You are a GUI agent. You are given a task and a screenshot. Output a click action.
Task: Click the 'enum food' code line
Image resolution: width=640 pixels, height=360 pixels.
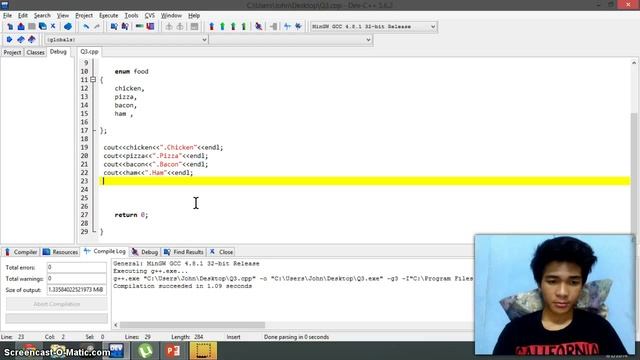click(131, 71)
